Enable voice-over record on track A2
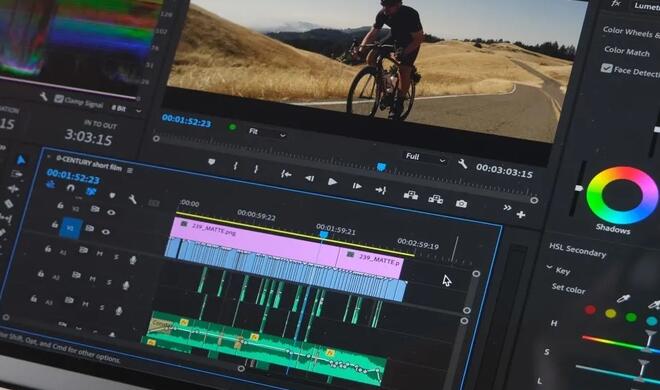This screenshot has height=390, width=660. pyautogui.click(x=125, y=286)
